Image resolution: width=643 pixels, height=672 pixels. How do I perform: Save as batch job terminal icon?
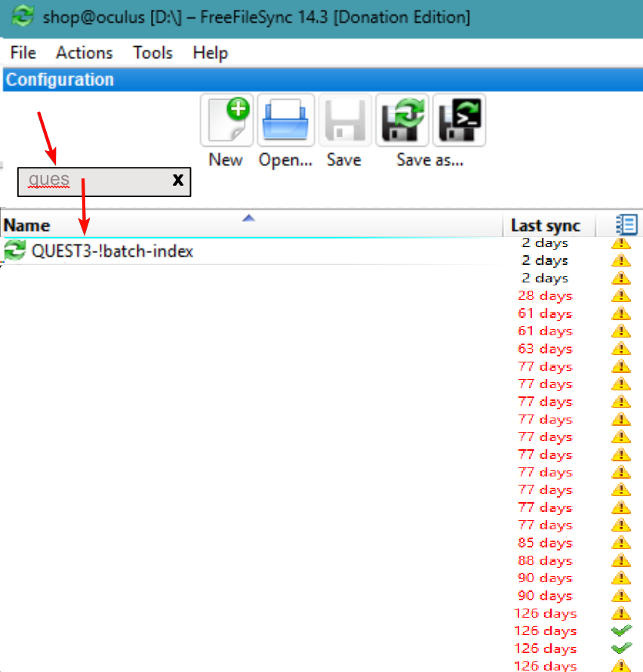(x=459, y=120)
